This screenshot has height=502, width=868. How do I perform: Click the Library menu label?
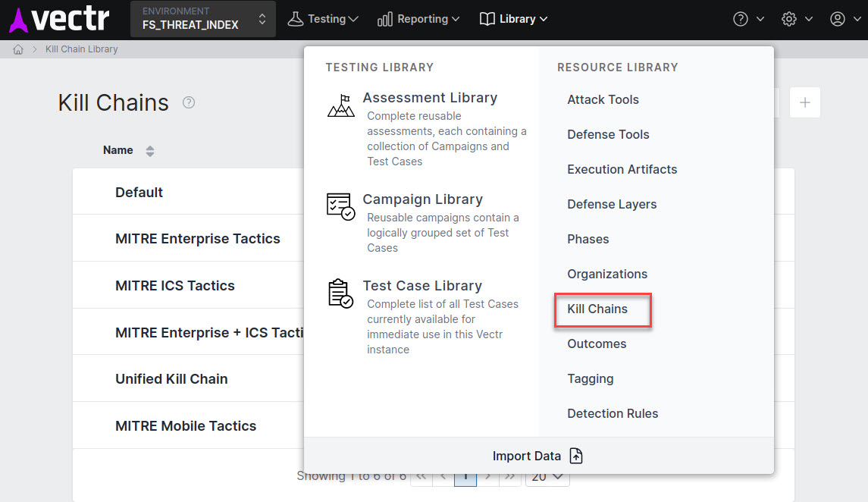[x=518, y=19]
